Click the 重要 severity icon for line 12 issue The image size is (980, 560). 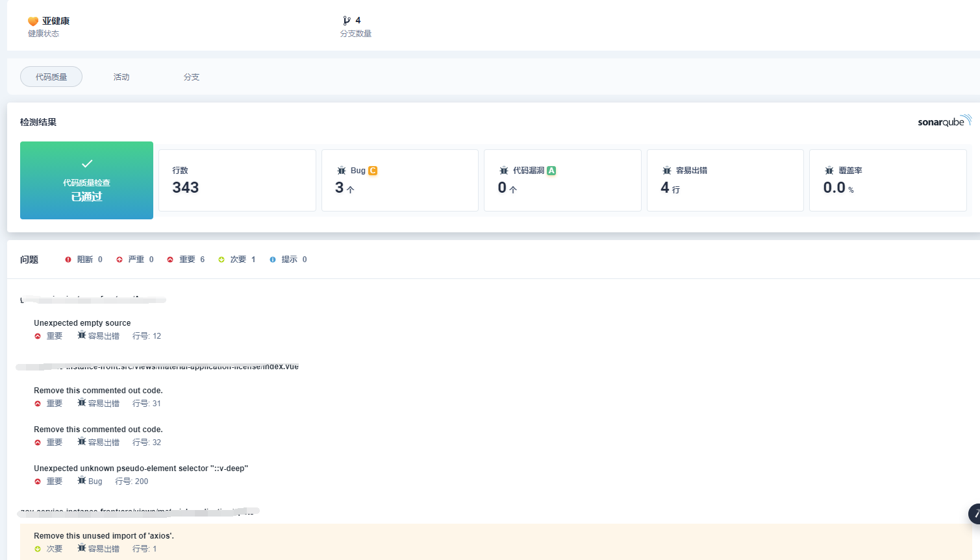[x=38, y=336]
